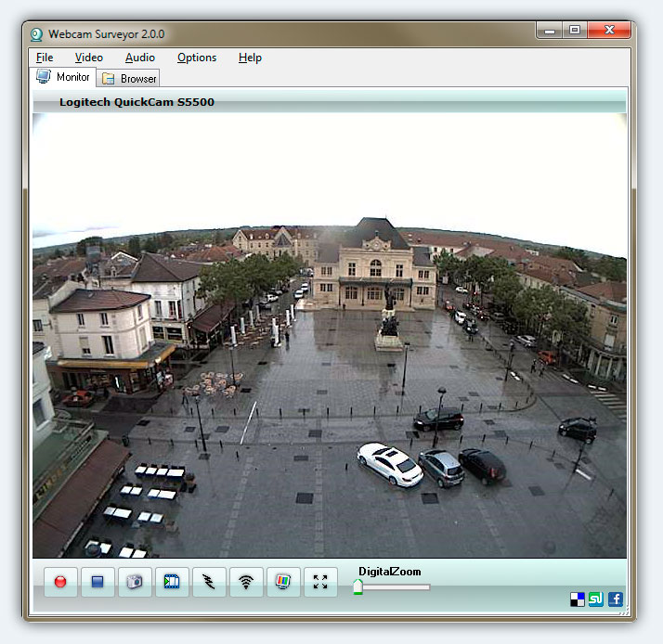
Task: Select the Monitor tab
Action: (x=64, y=77)
